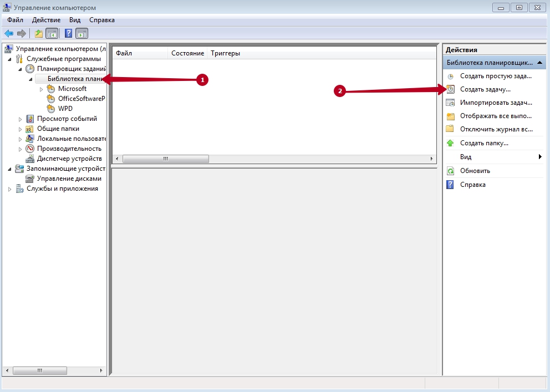Collapse the Запоминающие устройства tree node

[x=10, y=169]
